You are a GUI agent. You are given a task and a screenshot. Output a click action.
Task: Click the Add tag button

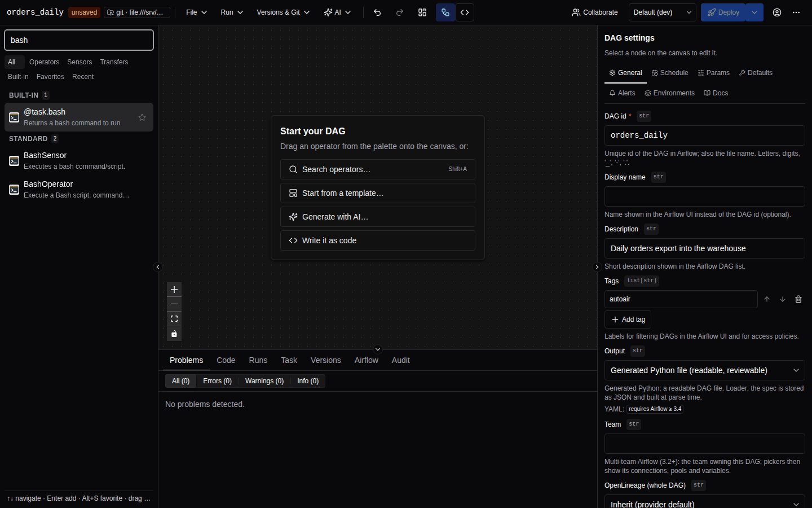click(628, 319)
